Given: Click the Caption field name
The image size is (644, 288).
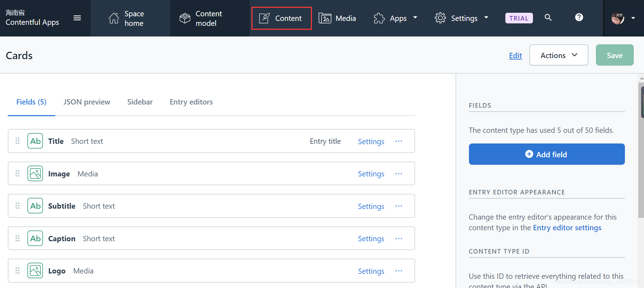Looking at the screenshot, I should point(62,238).
